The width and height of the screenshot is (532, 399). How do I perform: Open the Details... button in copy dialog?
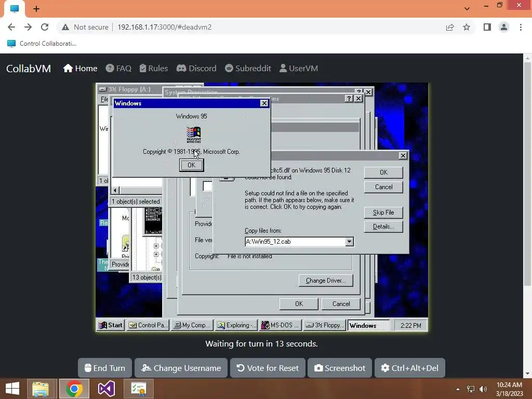383,227
